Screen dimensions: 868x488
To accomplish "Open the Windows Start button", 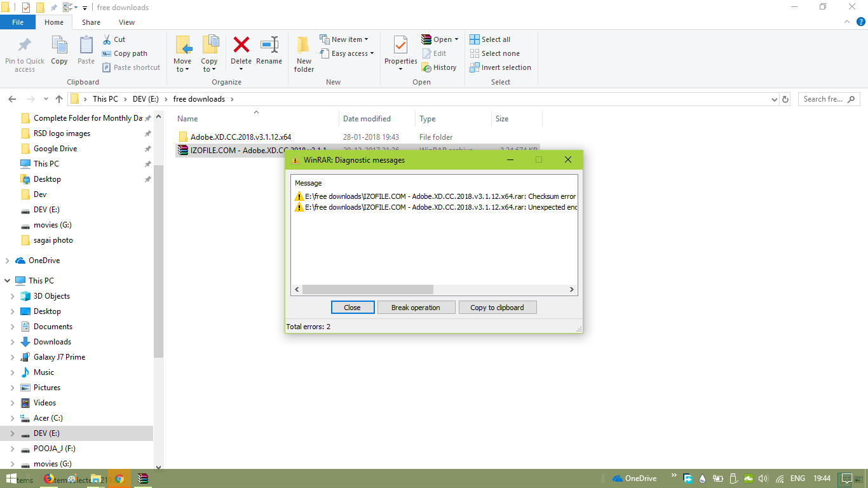I will pos(11,478).
